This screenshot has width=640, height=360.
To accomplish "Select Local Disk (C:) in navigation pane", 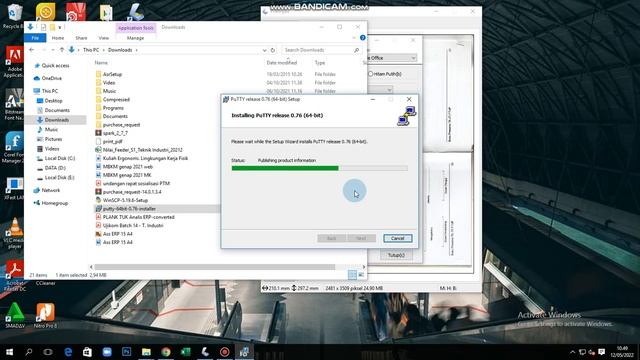I will [x=60, y=158].
